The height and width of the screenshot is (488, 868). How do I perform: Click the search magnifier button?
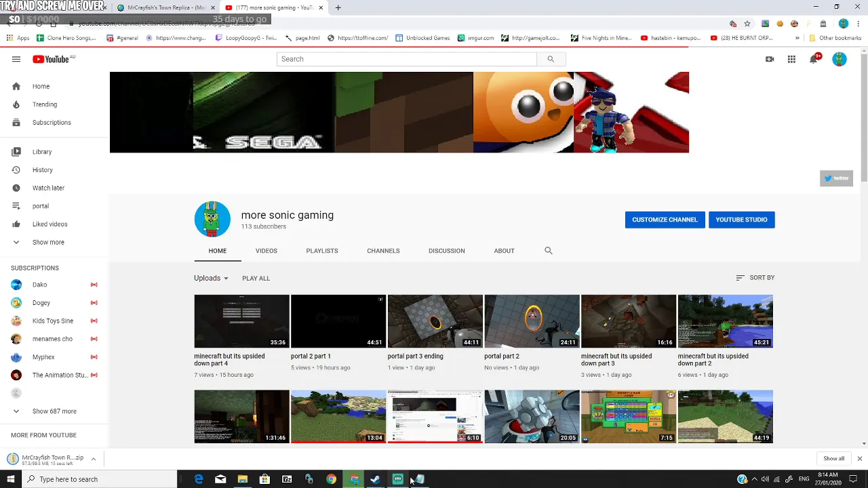pyautogui.click(x=551, y=59)
